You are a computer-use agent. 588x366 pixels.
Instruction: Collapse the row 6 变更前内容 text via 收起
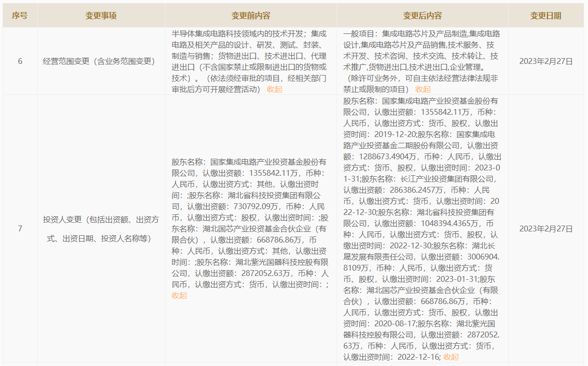click(274, 89)
